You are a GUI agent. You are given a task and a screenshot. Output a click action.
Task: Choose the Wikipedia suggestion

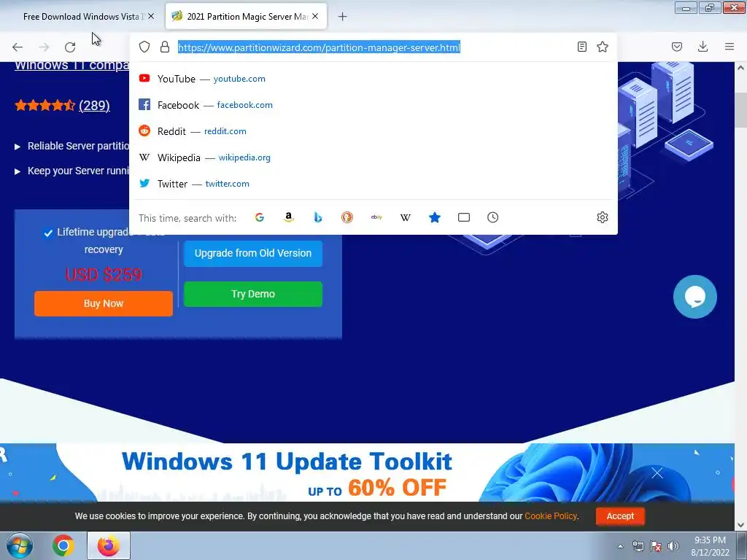(373, 157)
